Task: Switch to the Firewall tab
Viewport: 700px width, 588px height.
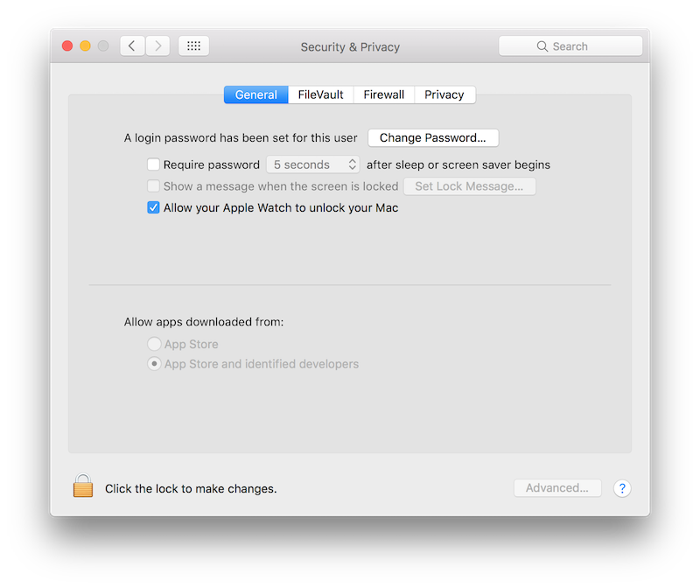Action: tap(384, 94)
